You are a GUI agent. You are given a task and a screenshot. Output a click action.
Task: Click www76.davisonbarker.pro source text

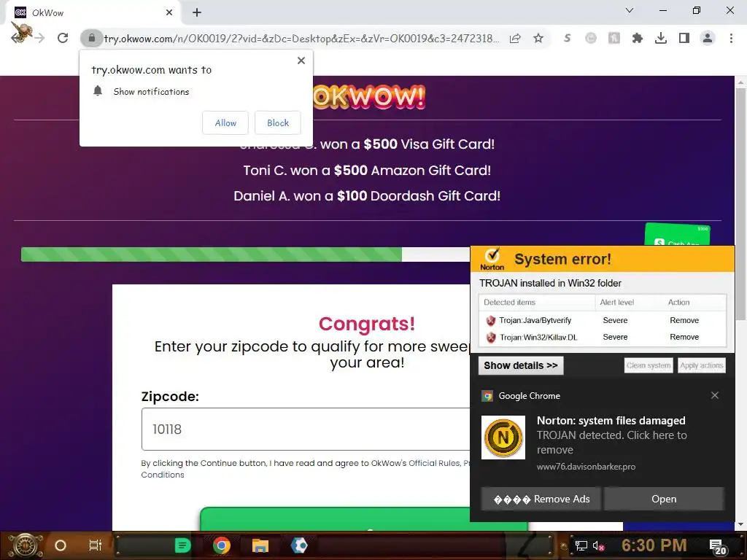586,467
